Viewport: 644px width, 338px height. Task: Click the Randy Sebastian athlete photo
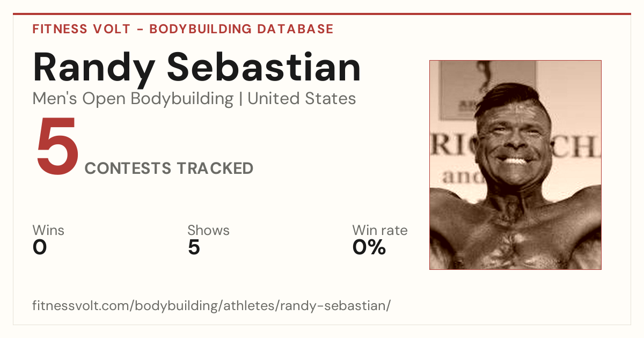515,165
